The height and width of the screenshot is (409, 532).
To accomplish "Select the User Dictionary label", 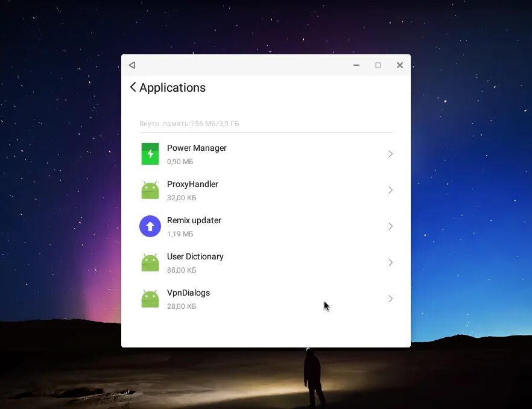I will (195, 256).
